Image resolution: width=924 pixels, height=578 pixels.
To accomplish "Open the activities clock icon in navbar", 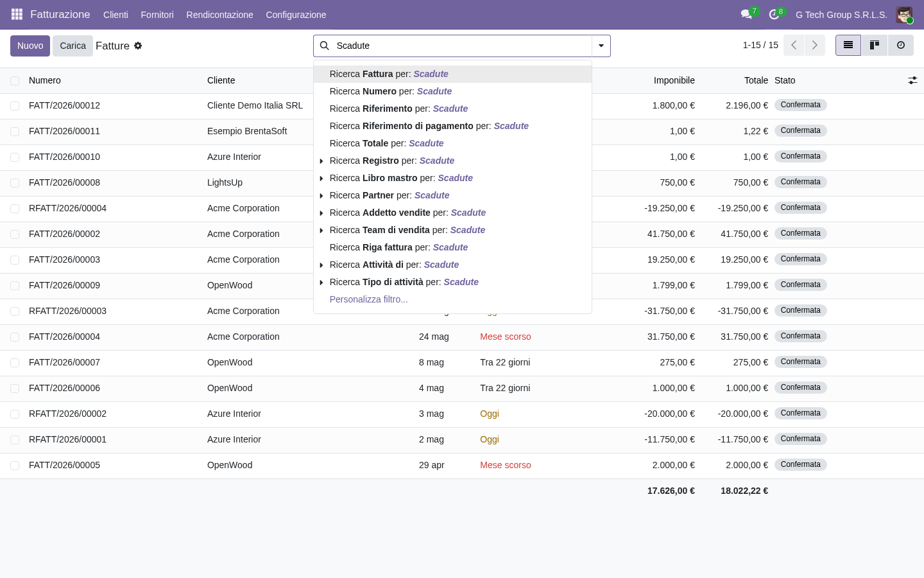I will click(774, 14).
